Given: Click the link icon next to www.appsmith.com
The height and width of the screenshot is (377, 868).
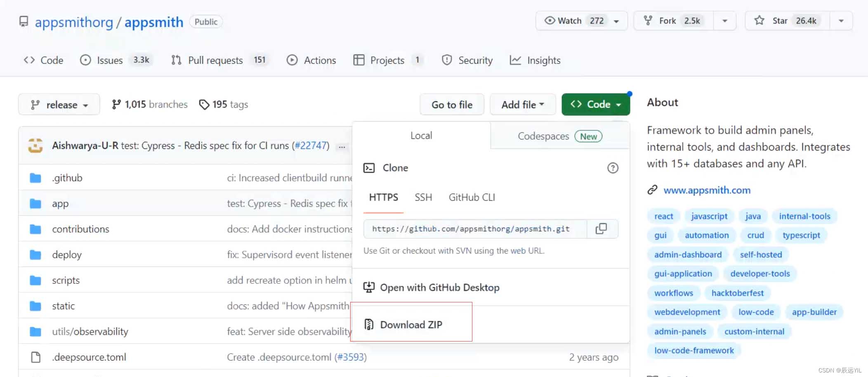Looking at the screenshot, I should [652, 190].
